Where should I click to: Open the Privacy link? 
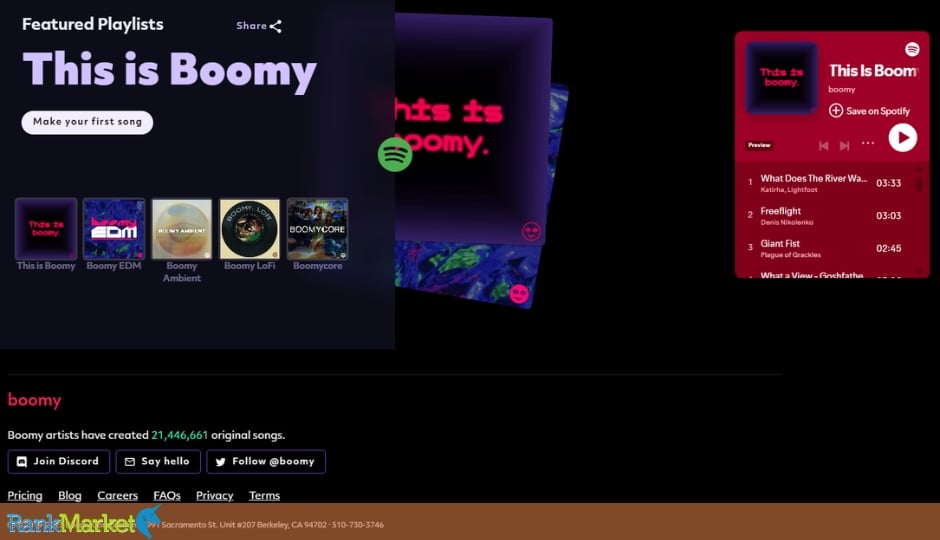215,496
